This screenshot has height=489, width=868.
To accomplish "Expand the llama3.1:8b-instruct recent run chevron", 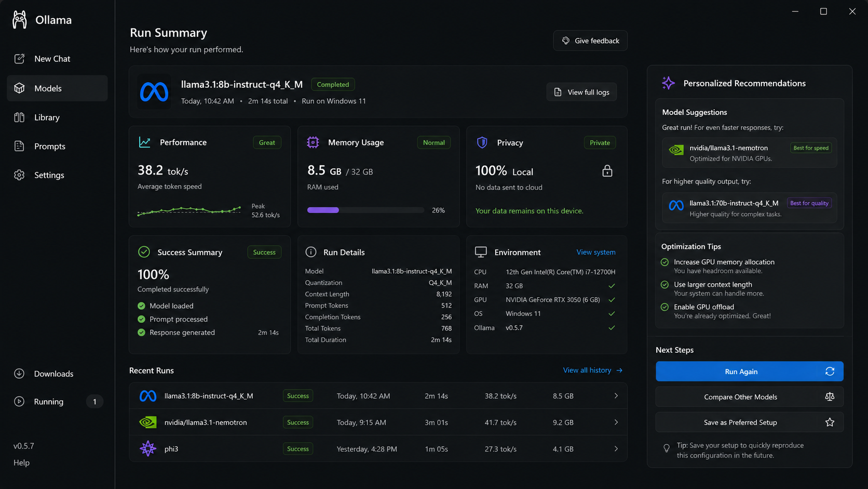I will [616, 396].
